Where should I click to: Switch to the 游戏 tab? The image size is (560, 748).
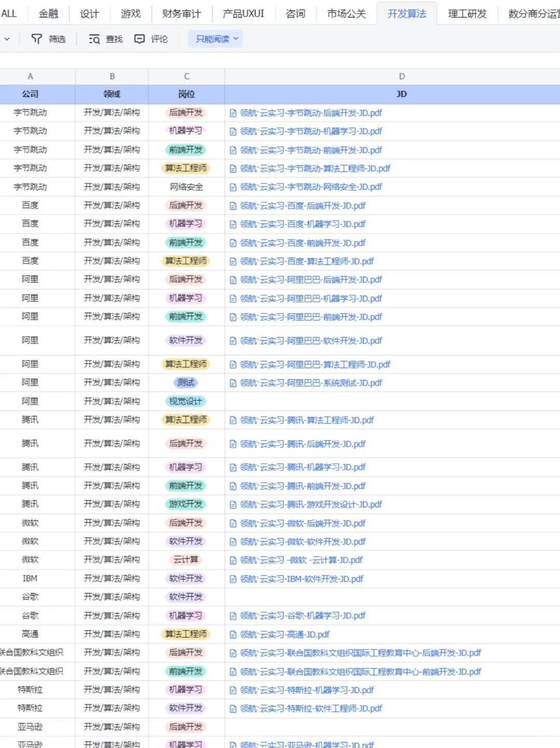(x=131, y=13)
